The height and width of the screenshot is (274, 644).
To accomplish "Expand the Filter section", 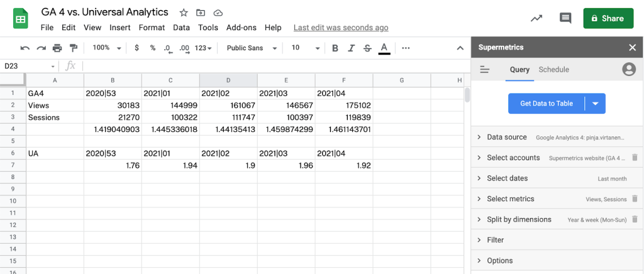I will (x=557, y=239).
